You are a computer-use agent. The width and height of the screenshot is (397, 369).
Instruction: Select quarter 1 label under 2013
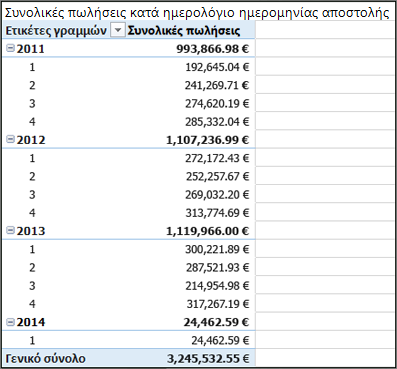point(32,249)
